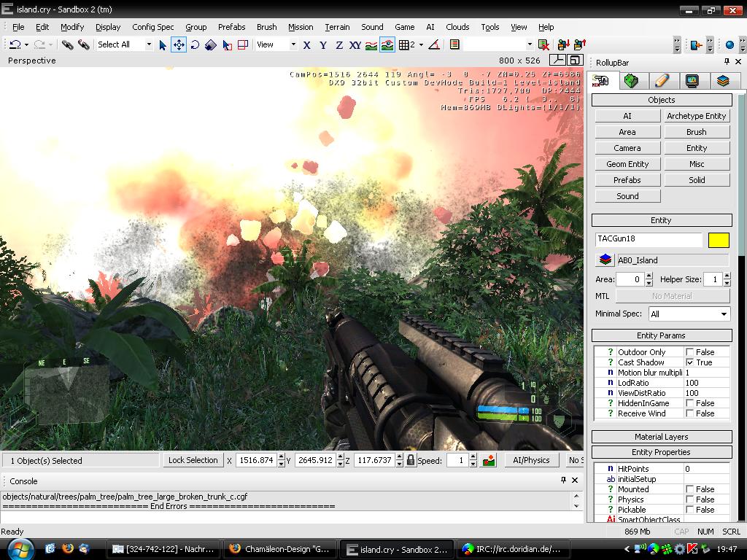The height and width of the screenshot is (560, 747).
Task: Toggle the Snap Angle icon
Action: click(434, 44)
